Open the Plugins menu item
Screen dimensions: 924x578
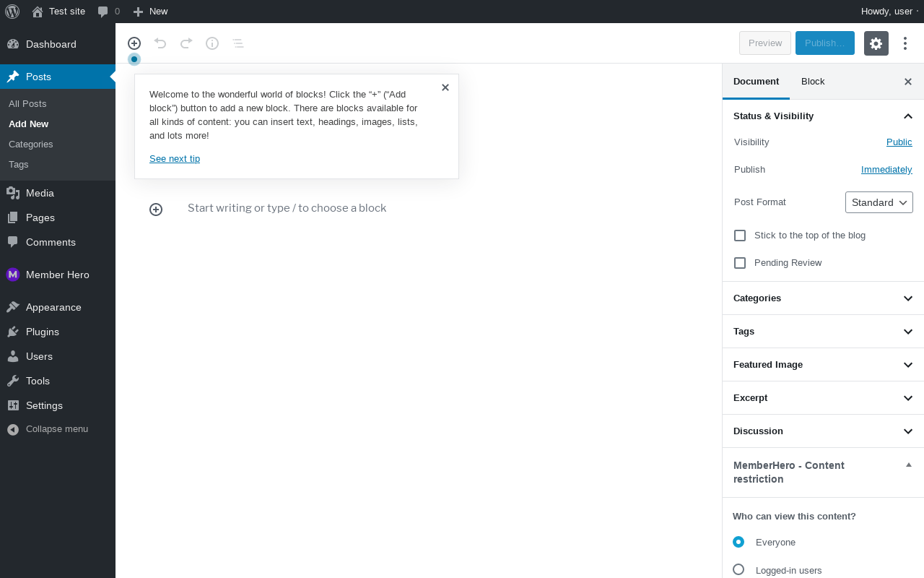pos(43,332)
